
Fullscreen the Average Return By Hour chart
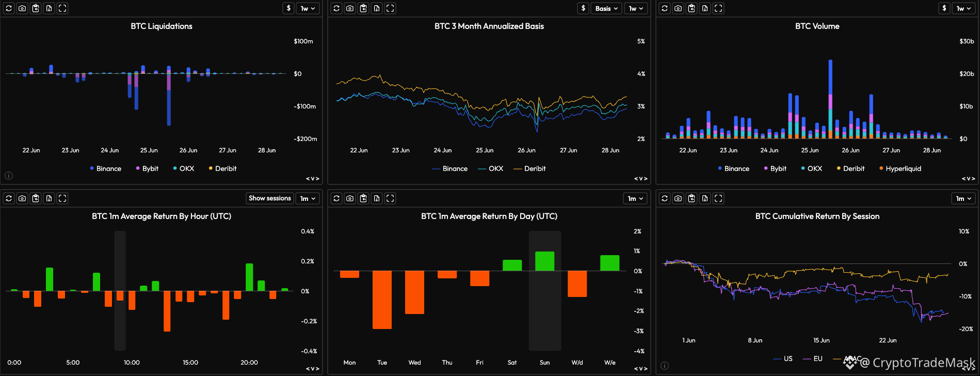tap(62, 198)
